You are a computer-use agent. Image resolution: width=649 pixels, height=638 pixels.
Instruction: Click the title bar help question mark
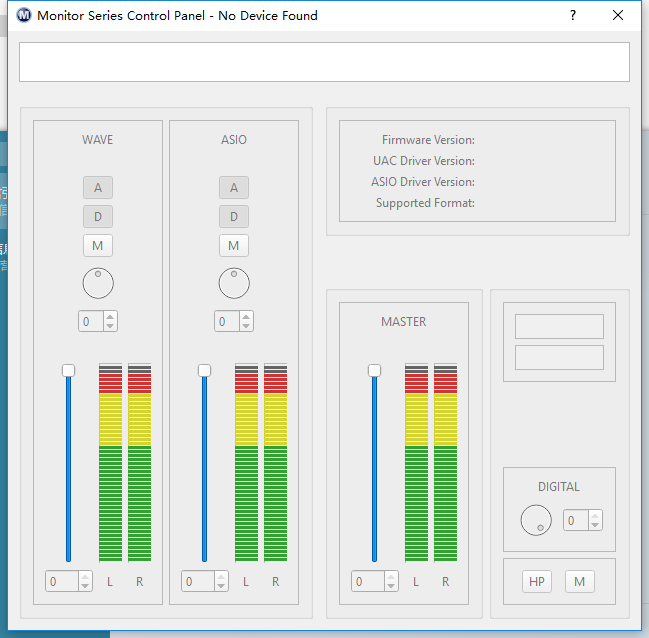[x=573, y=16]
